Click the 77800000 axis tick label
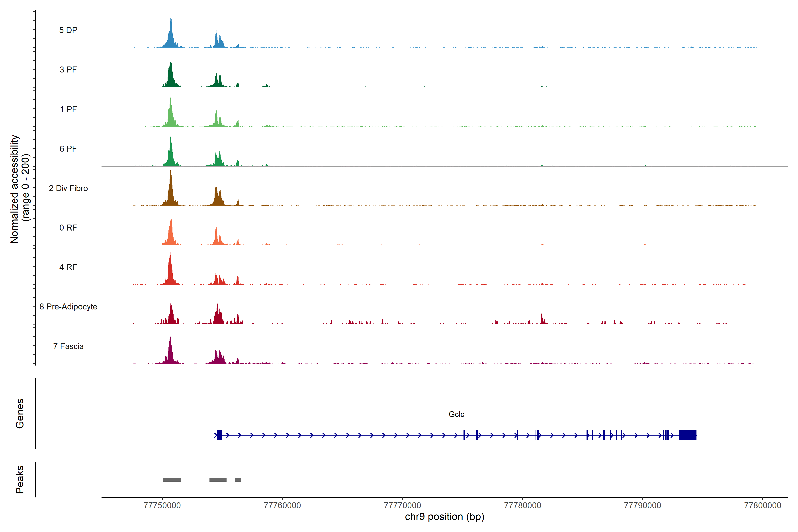The height and width of the screenshot is (532, 798). click(x=762, y=505)
